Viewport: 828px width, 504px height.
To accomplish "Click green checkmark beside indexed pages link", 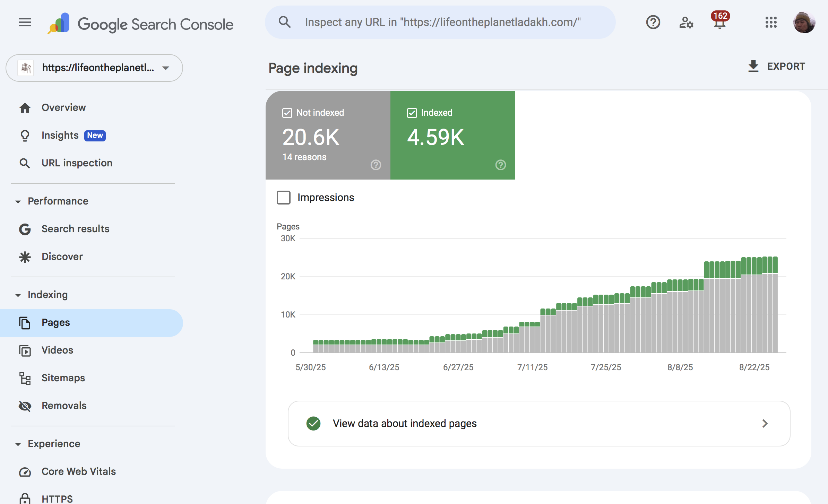I will tap(313, 423).
